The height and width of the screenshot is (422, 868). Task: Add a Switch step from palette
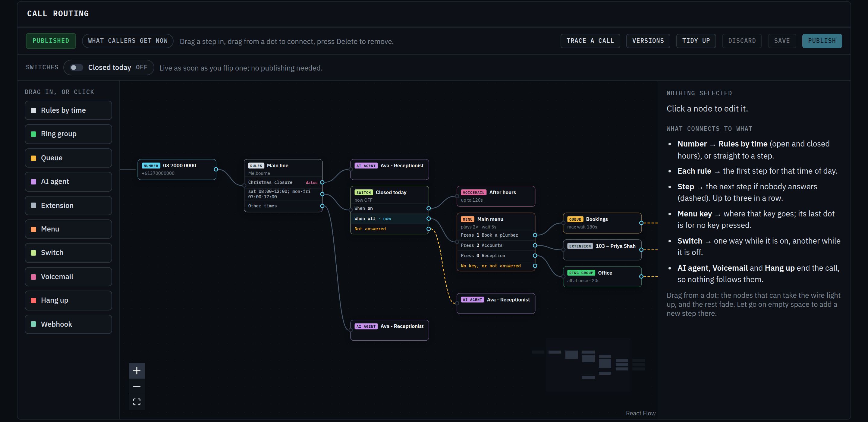coord(68,253)
